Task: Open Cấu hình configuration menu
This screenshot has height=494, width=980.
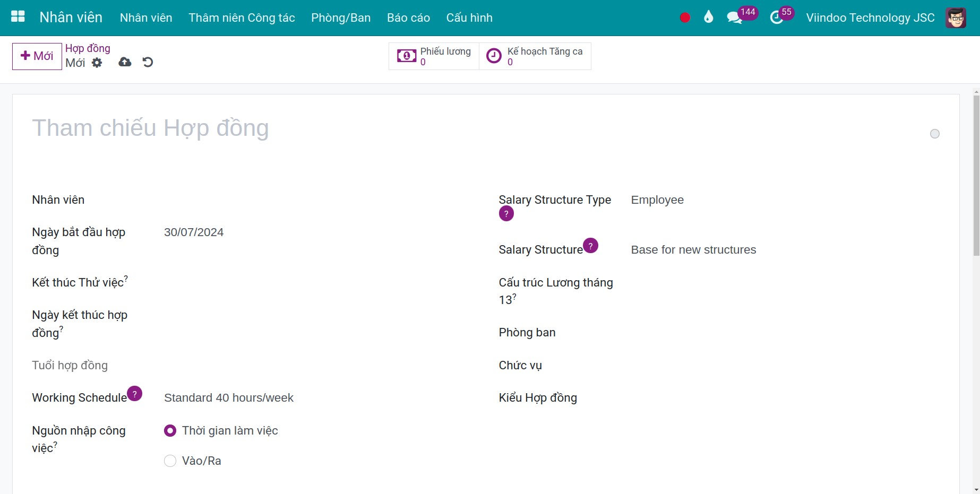Action: coord(469,18)
